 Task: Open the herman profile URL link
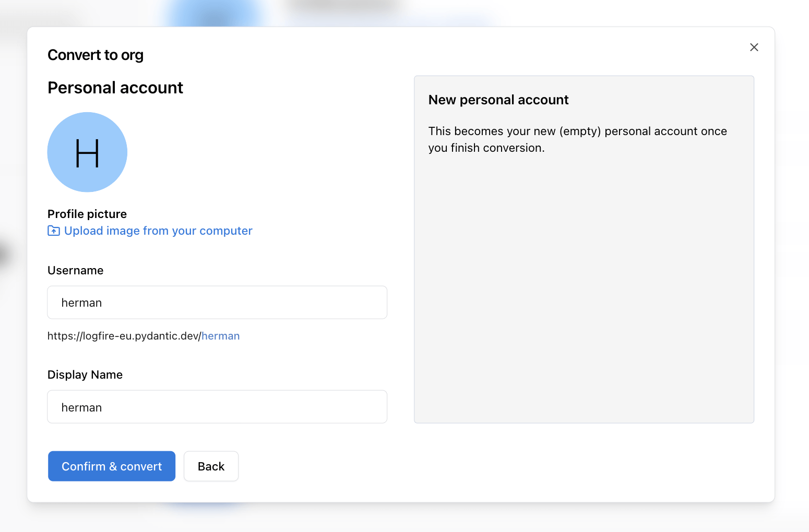[x=220, y=336]
